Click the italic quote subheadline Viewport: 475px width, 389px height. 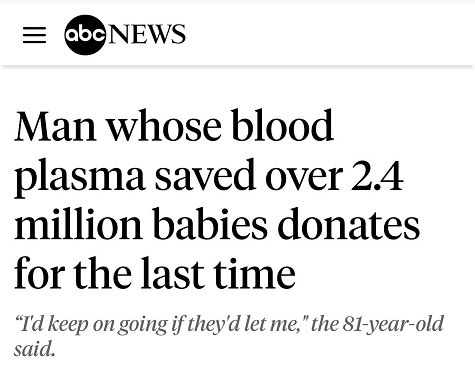click(229, 335)
